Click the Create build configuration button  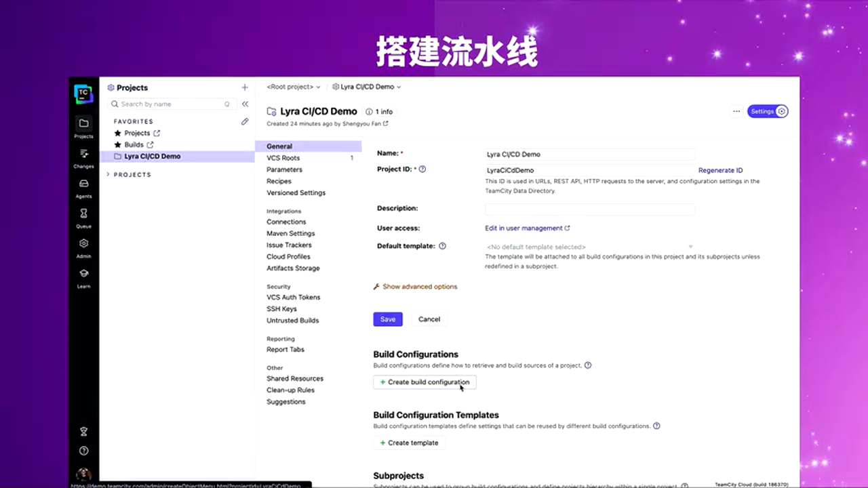425,382
